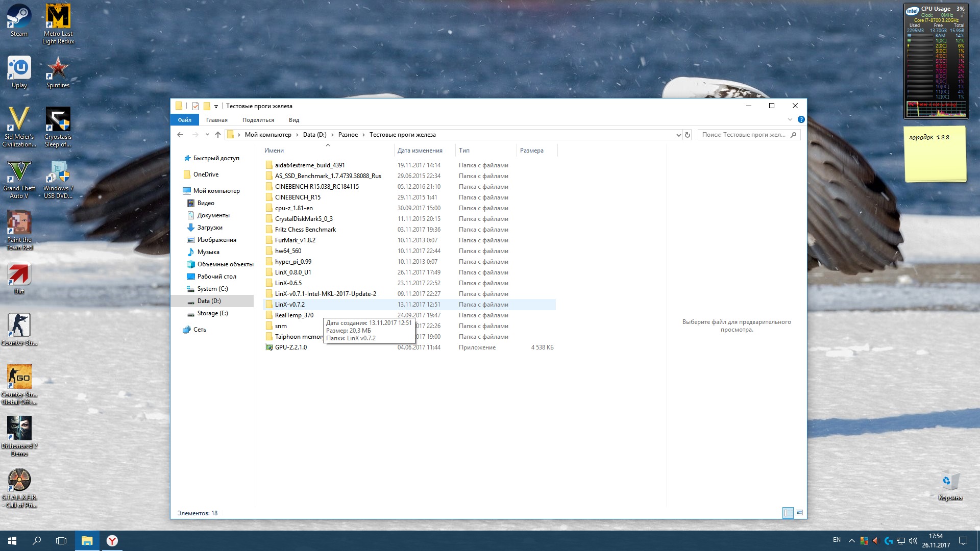
Task: Open the Quick Access Toolbar customize dropdown
Action: [x=216, y=106]
